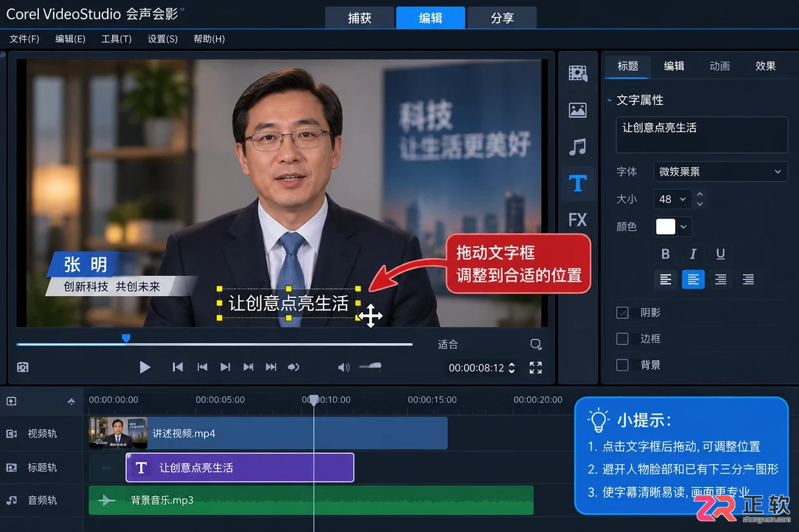Image resolution: width=799 pixels, height=532 pixels.
Task: Click the font size stepper arrows
Action: [700, 199]
